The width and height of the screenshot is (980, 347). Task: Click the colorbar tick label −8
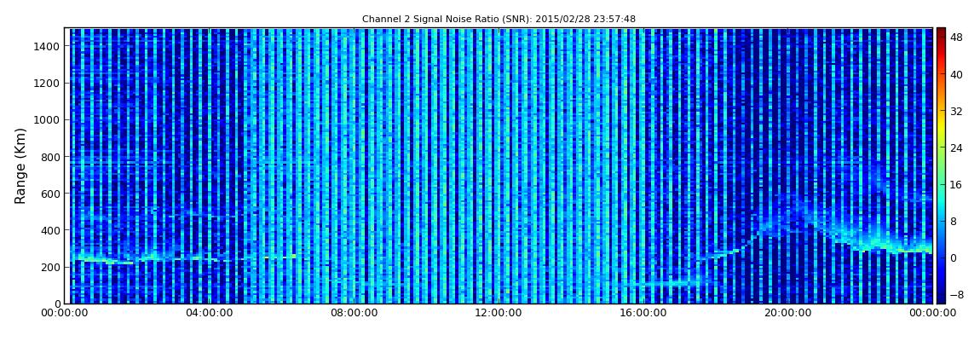(x=956, y=294)
